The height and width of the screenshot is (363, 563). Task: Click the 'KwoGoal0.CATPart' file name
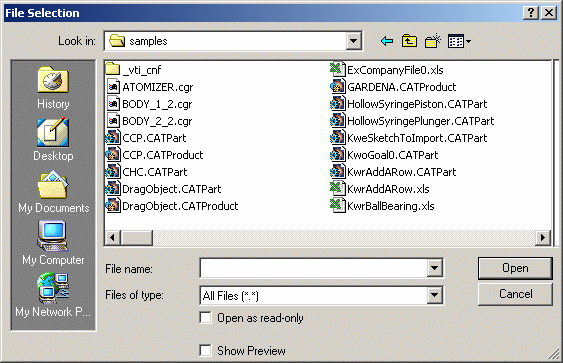(x=392, y=155)
